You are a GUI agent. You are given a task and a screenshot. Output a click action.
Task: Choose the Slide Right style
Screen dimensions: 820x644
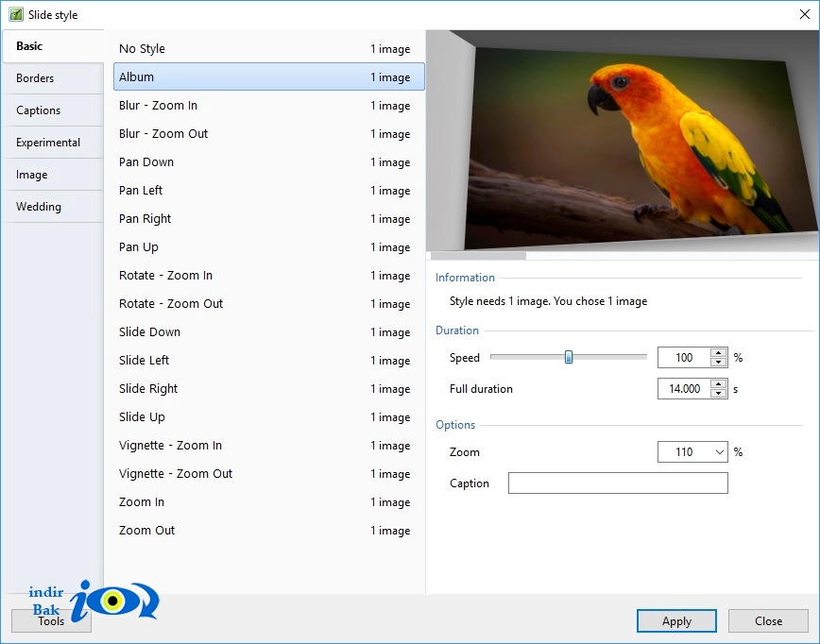269,388
